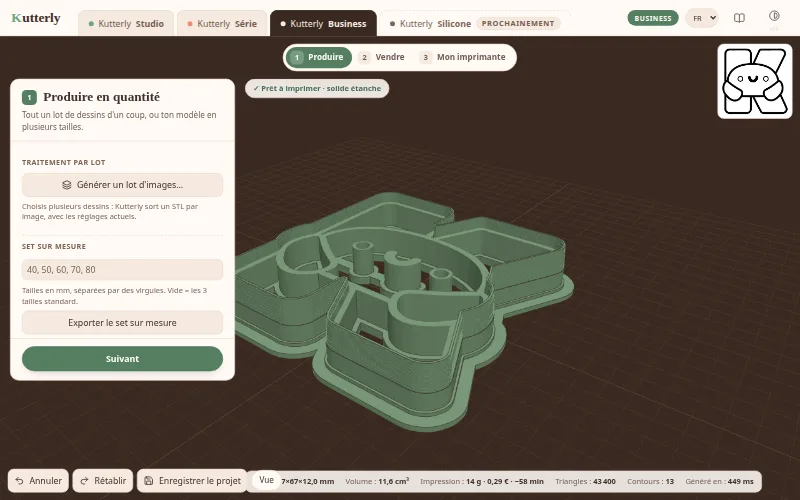Click the model dimensions 67×12,0 mm text
800x500 pixels.
[308, 481]
